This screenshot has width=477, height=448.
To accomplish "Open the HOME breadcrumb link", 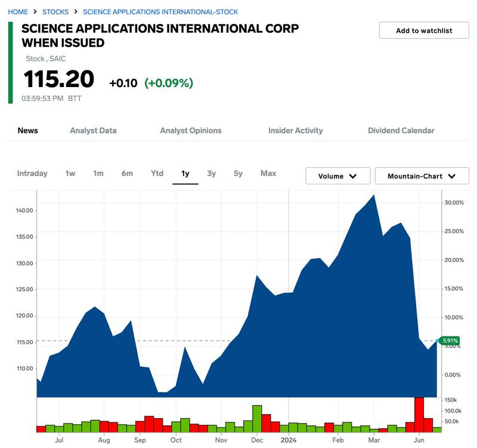I will pyautogui.click(x=18, y=12).
